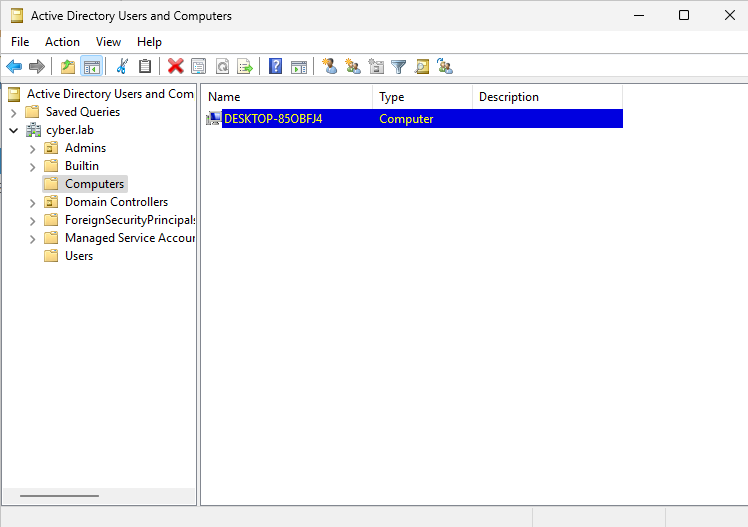This screenshot has width=748, height=527.
Task: Open filter options via funnel icon
Action: click(399, 67)
